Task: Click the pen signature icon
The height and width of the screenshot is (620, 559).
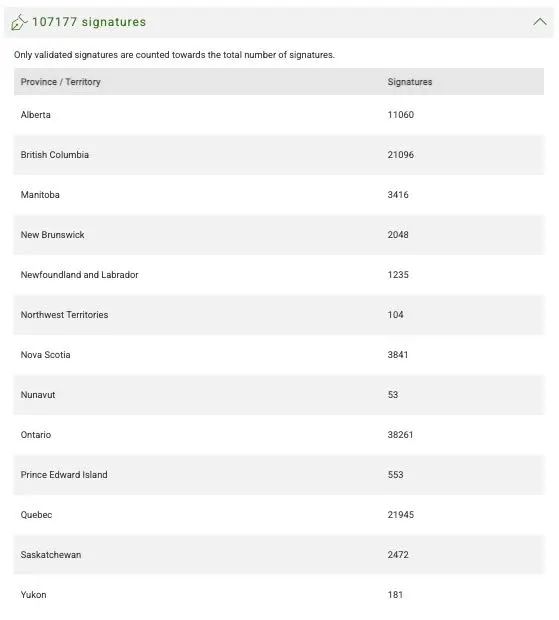Action: point(19,22)
